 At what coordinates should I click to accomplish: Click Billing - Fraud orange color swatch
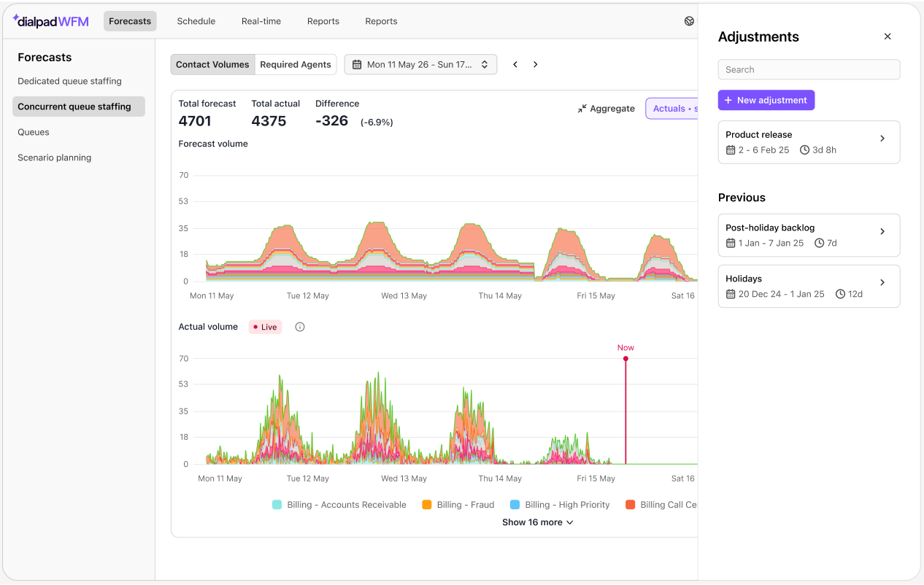click(427, 505)
